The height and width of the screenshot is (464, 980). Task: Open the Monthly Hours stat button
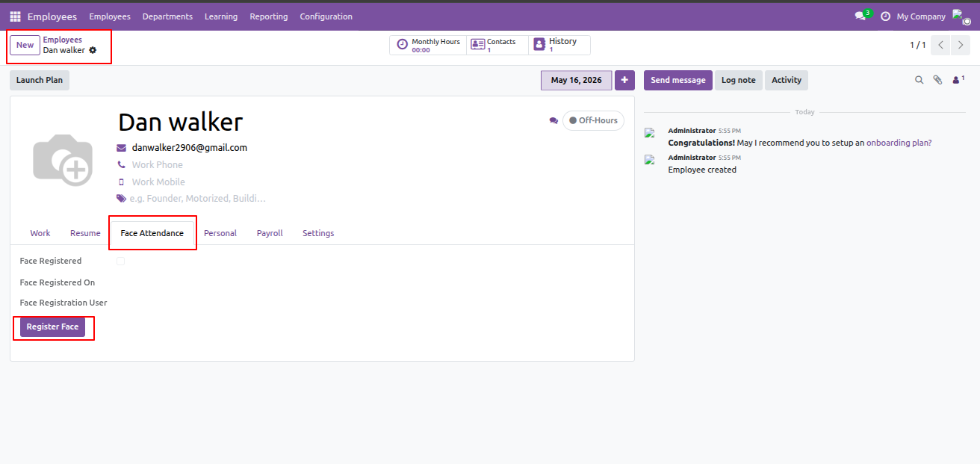(428, 45)
